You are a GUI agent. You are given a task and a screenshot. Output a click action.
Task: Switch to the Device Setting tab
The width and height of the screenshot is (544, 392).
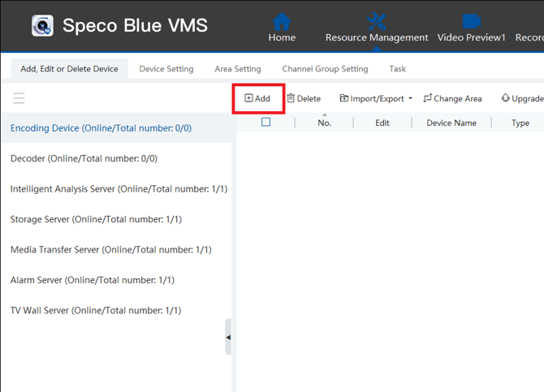(x=166, y=69)
